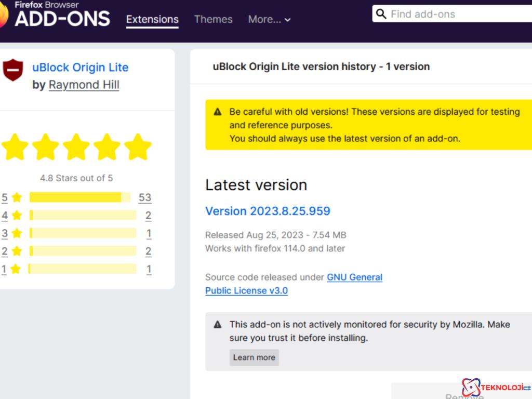532x399 pixels.
Task: Switch to the Extensions tab
Action: coord(152,19)
